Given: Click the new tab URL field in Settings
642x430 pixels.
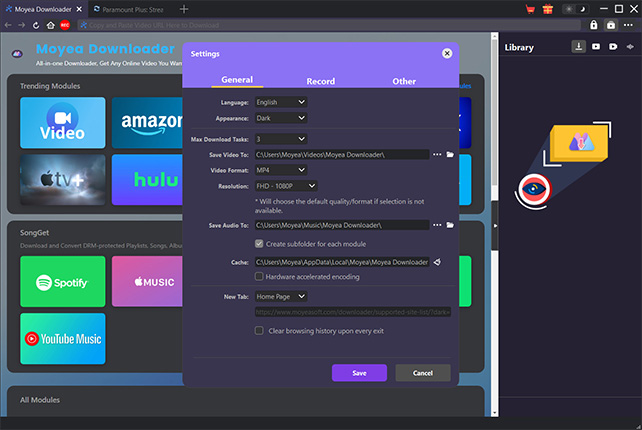Looking at the screenshot, I should [353, 312].
